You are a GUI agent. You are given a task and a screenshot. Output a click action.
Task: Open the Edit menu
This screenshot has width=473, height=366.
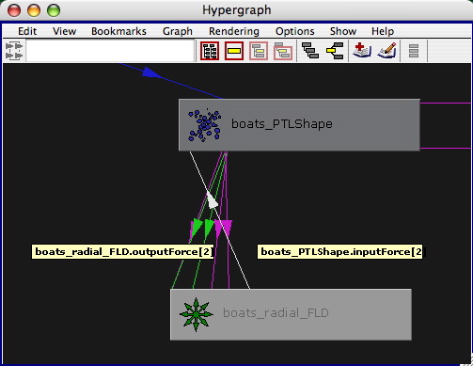pos(27,31)
